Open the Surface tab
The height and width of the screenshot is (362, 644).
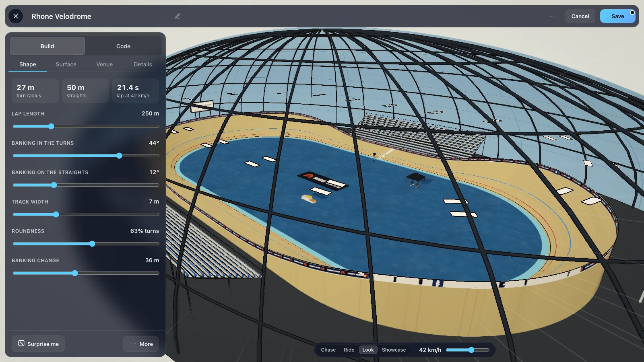[x=66, y=64]
